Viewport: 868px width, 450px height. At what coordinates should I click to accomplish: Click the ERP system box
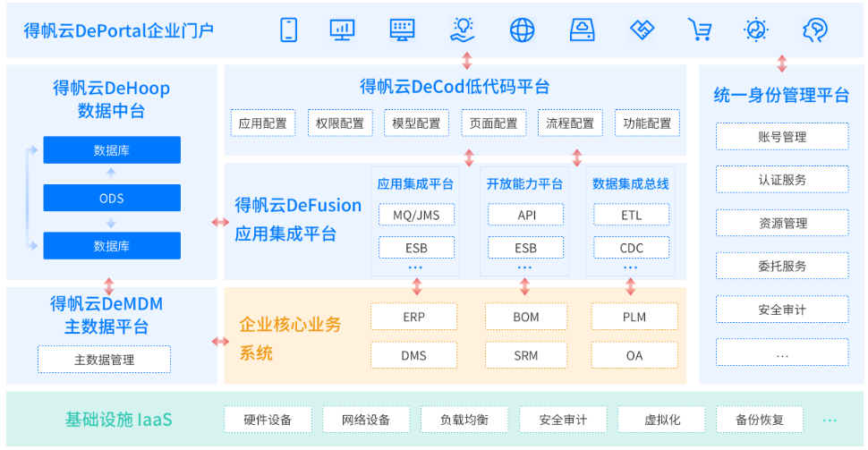pos(414,317)
